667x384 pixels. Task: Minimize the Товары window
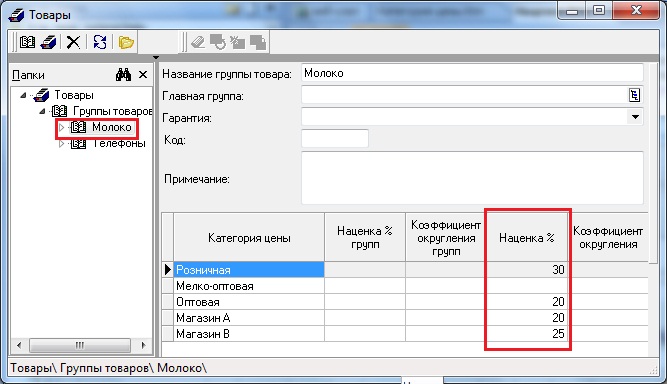click(572, 10)
